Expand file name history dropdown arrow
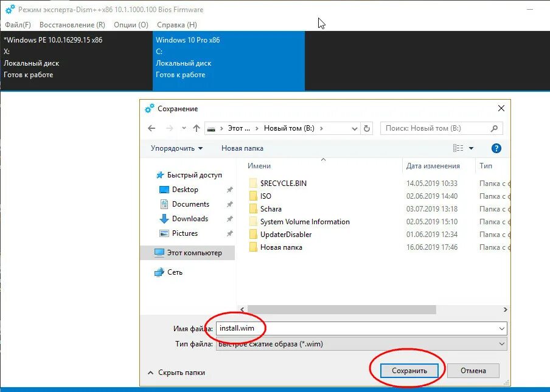Screen dimensions: 550x392 (x=502, y=329)
